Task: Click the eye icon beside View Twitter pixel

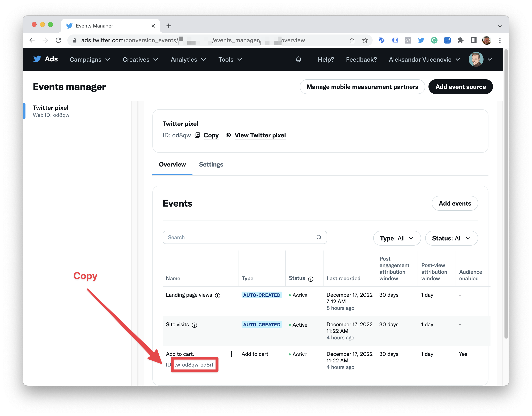Action: coord(228,135)
